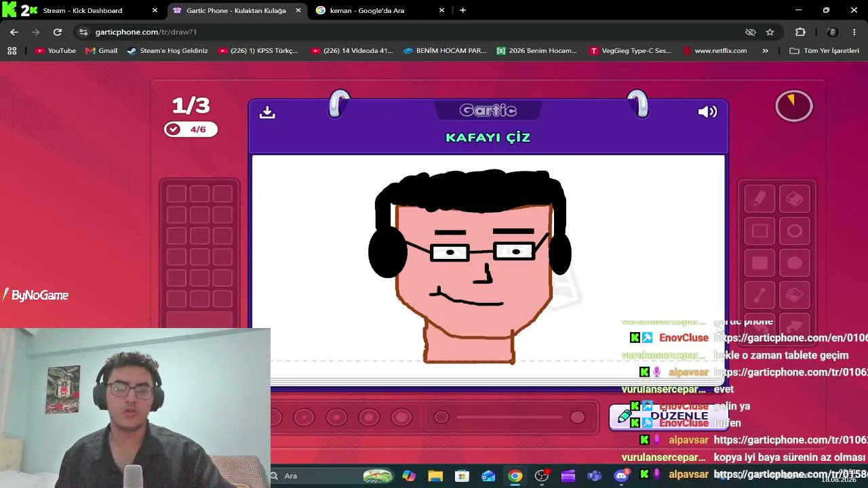Click the DÜZENLE edit button
The height and width of the screenshot is (488, 868).
pyautogui.click(x=668, y=416)
